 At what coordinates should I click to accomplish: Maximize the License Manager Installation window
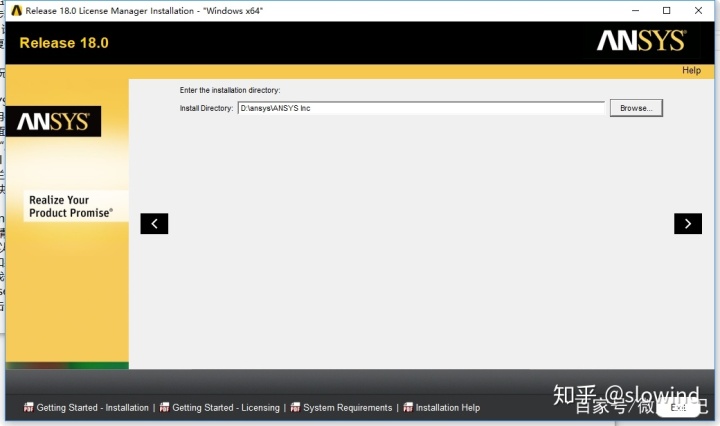(667, 11)
